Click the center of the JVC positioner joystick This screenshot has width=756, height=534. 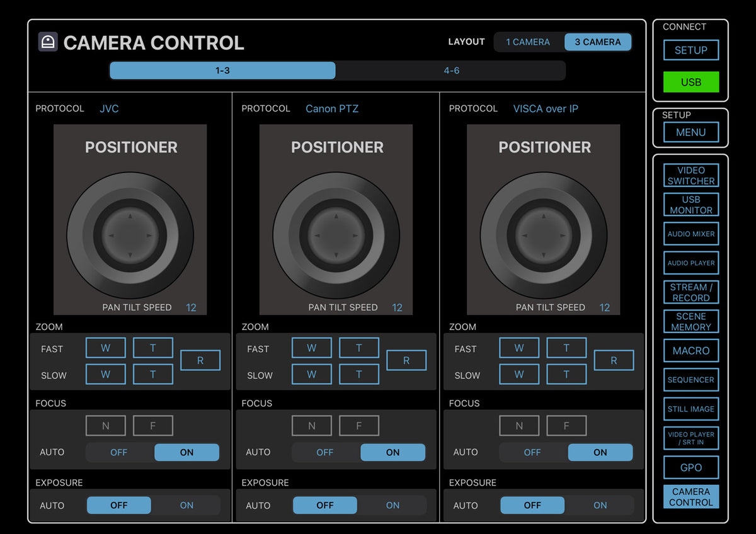[130, 235]
